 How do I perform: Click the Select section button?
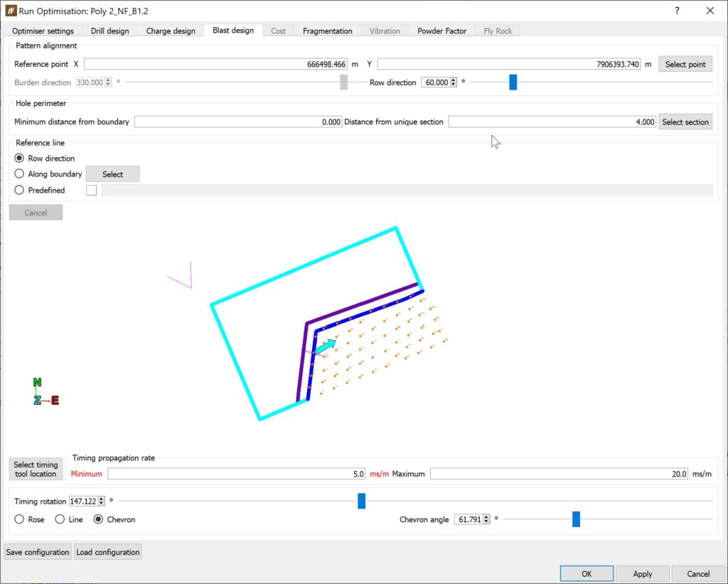point(685,122)
